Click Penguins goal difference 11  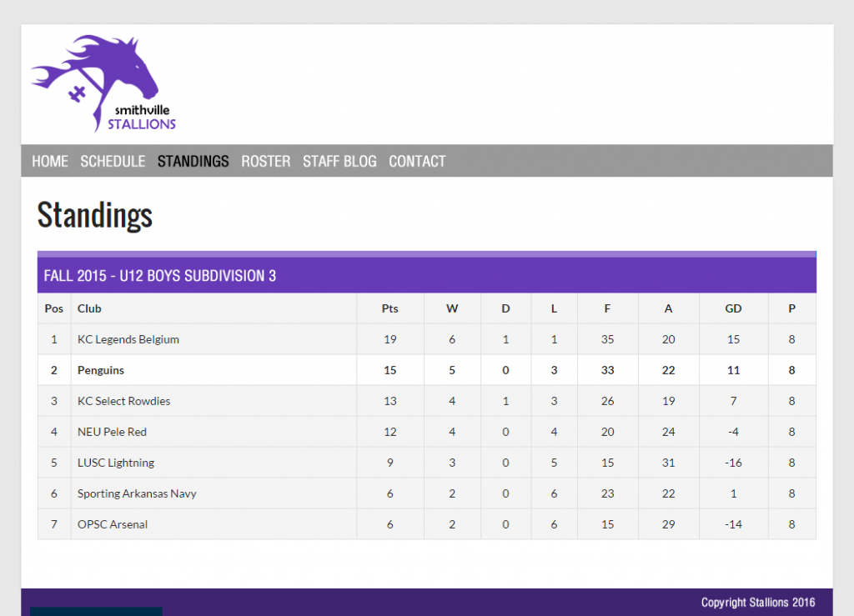click(734, 371)
